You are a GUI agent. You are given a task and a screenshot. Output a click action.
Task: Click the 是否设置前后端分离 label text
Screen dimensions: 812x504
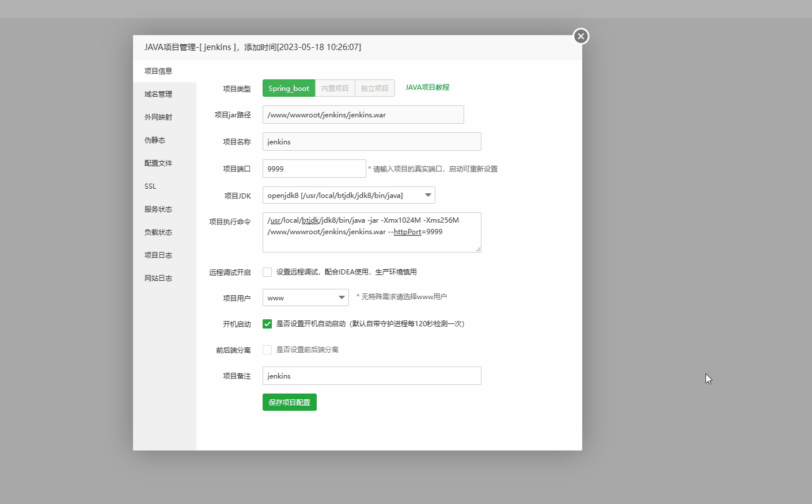coord(308,350)
